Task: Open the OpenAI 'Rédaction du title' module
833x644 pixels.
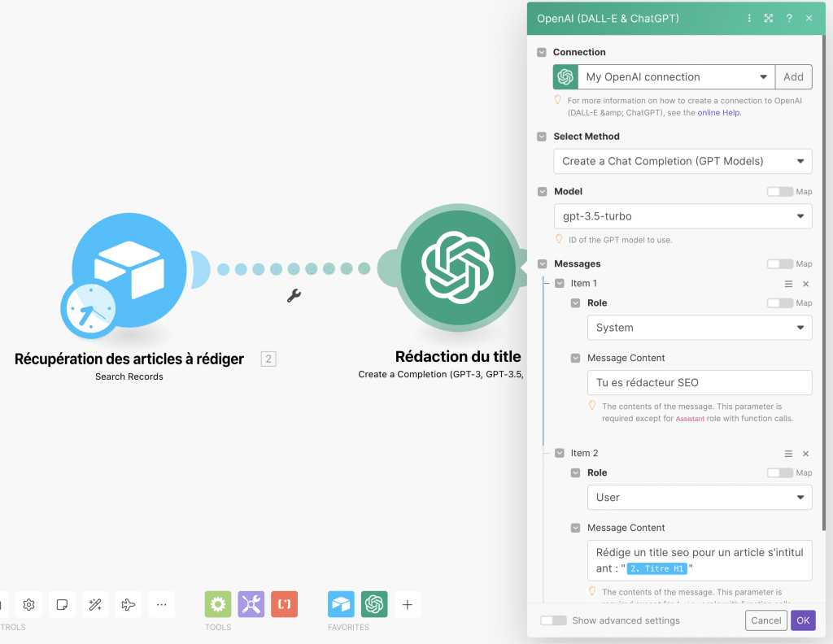Action: pos(457,268)
